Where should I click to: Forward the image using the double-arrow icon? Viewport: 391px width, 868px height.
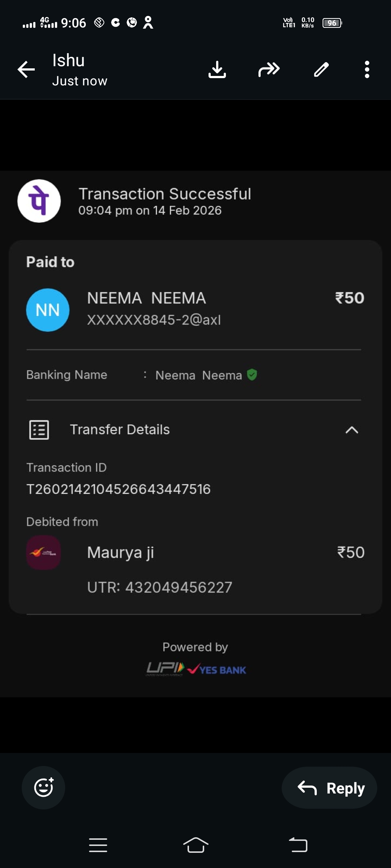269,69
